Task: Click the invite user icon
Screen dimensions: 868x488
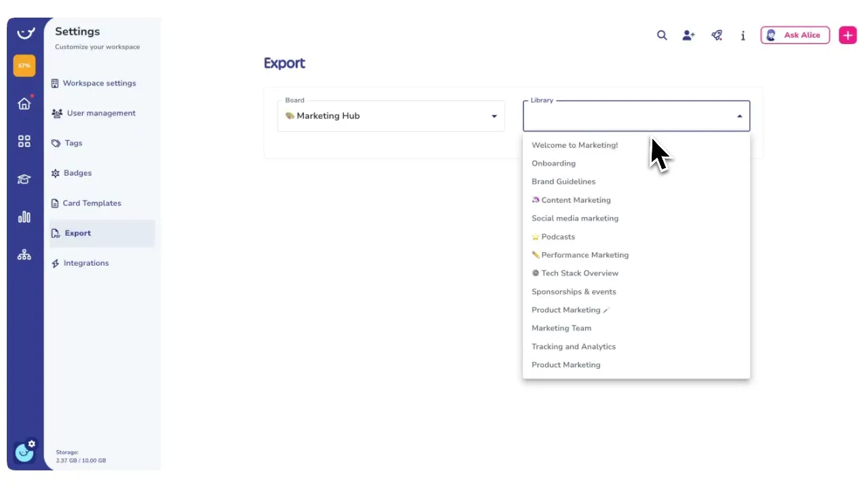Action: (x=689, y=35)
